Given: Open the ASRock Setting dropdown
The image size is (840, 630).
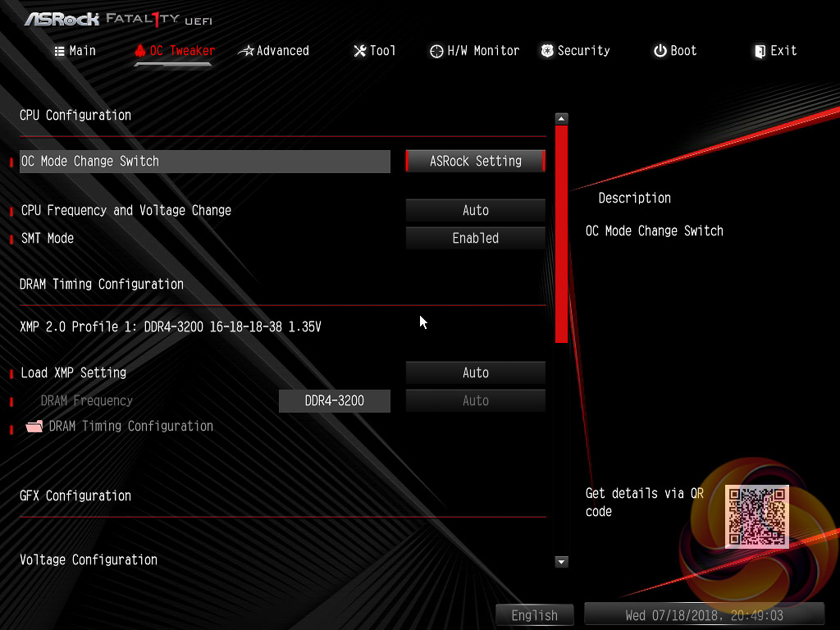Looking at the screenshot, I should [x=476, y=162].
